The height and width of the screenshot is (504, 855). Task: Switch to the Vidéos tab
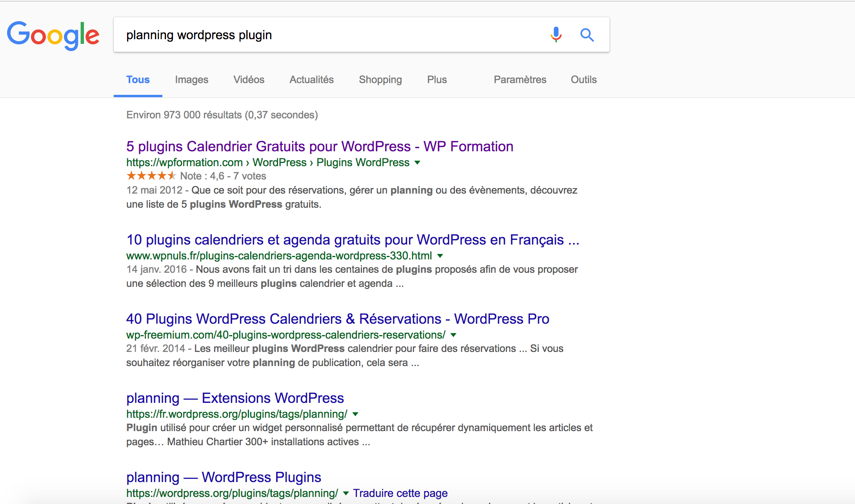pos(249,80)
